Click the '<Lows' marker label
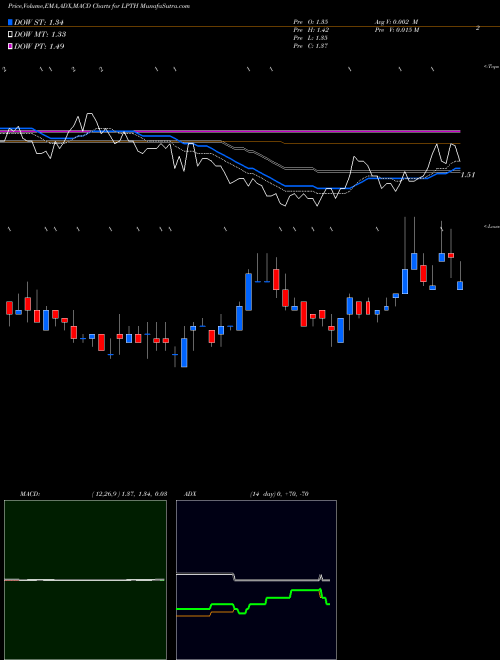 coord(492,226)
